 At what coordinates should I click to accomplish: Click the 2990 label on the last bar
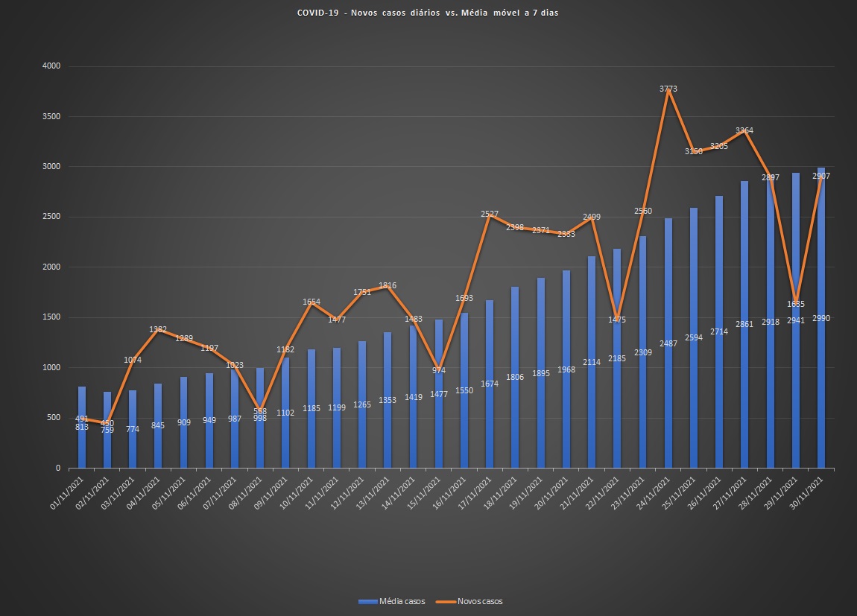click(x=821, y=318)
